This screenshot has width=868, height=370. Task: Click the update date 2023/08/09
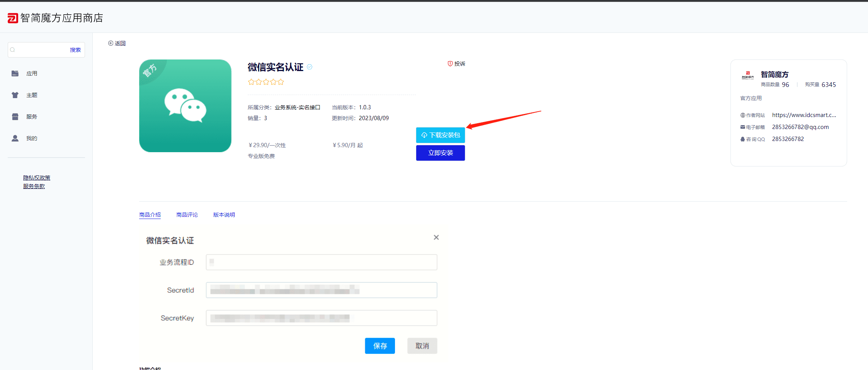click(x=374, y=118)
